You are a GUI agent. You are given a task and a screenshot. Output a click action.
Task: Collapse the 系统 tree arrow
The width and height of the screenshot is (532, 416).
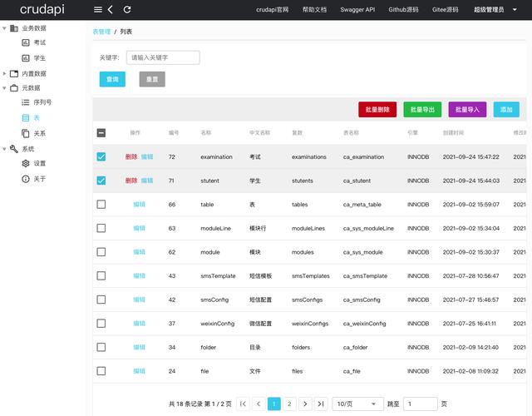[x=4, y=149]
